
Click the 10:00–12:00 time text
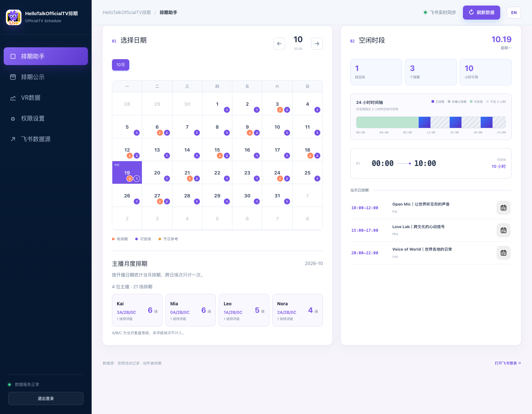click(365, 208)
